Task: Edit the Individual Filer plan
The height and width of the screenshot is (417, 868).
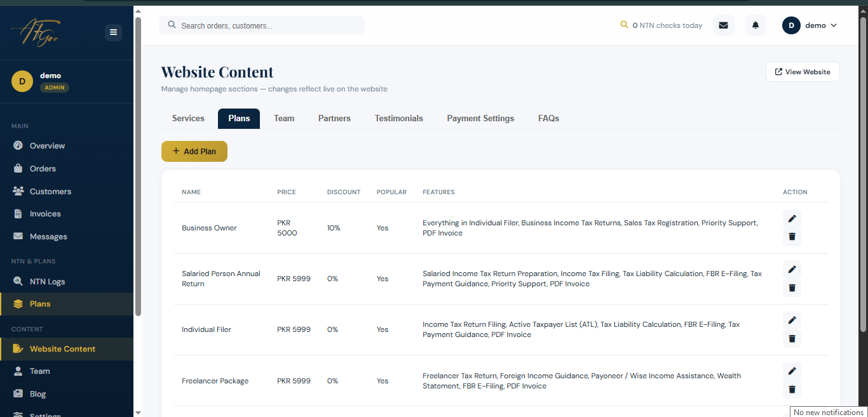Action: [792, 321]
